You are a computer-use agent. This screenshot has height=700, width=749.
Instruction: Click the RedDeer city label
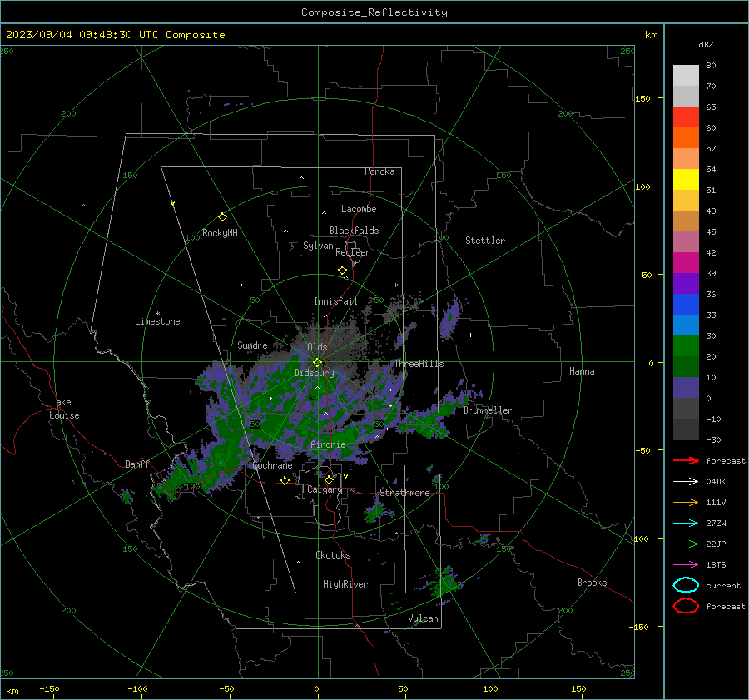tap(353, 252)
